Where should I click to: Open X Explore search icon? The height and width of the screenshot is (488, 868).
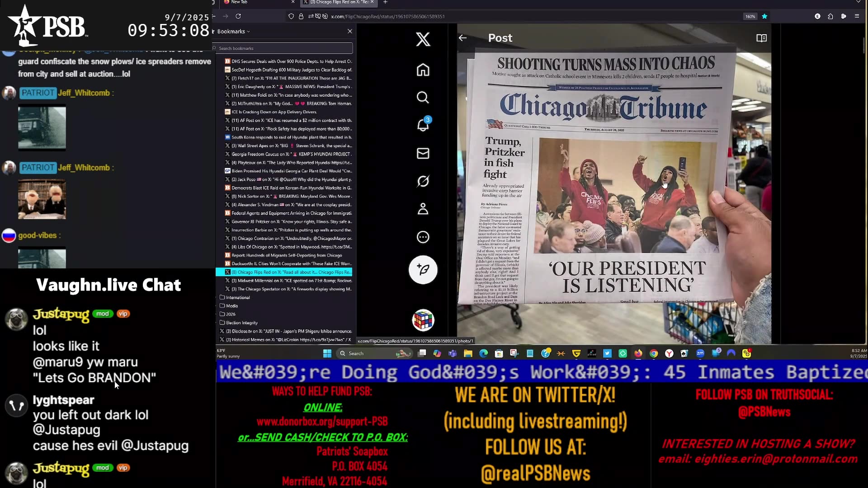423,98
